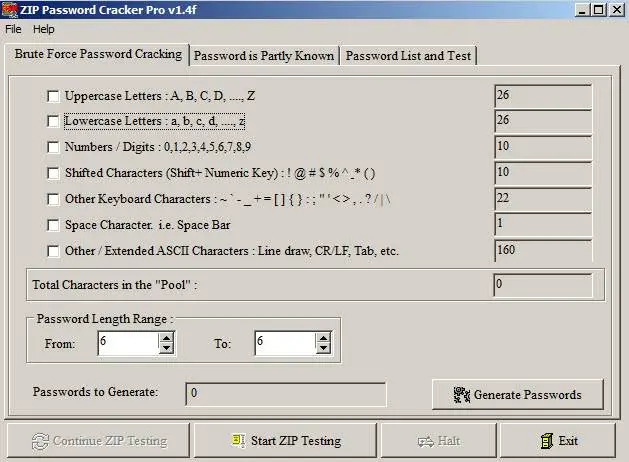Viewport: 629px width, 462px height.
Task: Click the Halt button icon
Action: pyautogui.click(x=425, y=442)
